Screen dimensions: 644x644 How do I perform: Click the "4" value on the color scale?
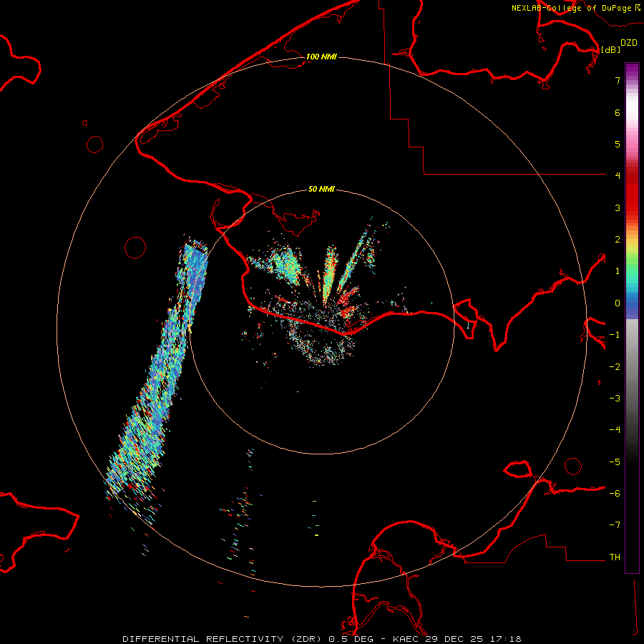[618, 176]
